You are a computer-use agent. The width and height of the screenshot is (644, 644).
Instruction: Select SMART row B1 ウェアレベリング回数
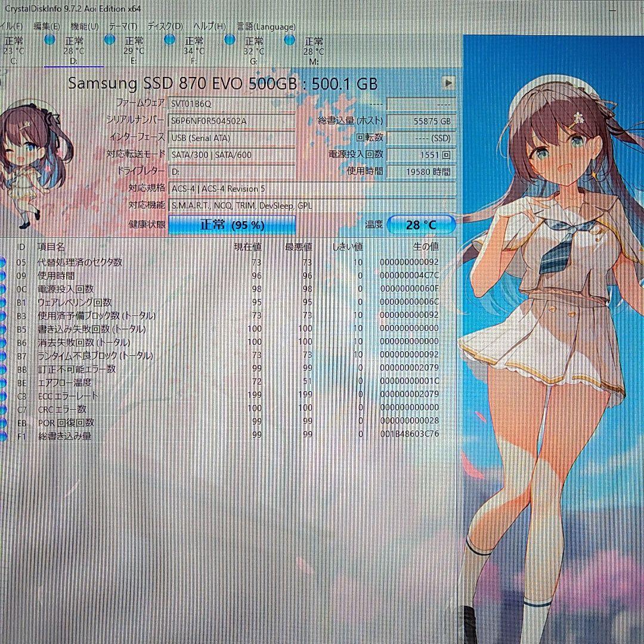pos(228,302)
